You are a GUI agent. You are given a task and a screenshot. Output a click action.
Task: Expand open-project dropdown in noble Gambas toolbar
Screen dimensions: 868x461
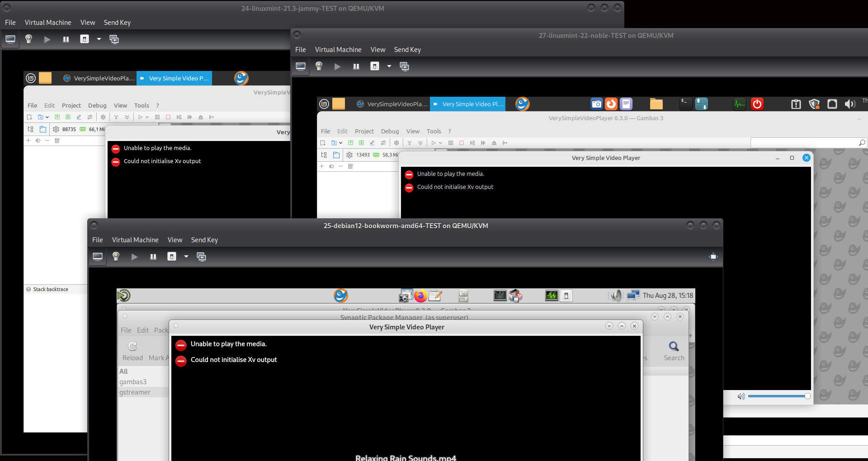click(340, 143)
